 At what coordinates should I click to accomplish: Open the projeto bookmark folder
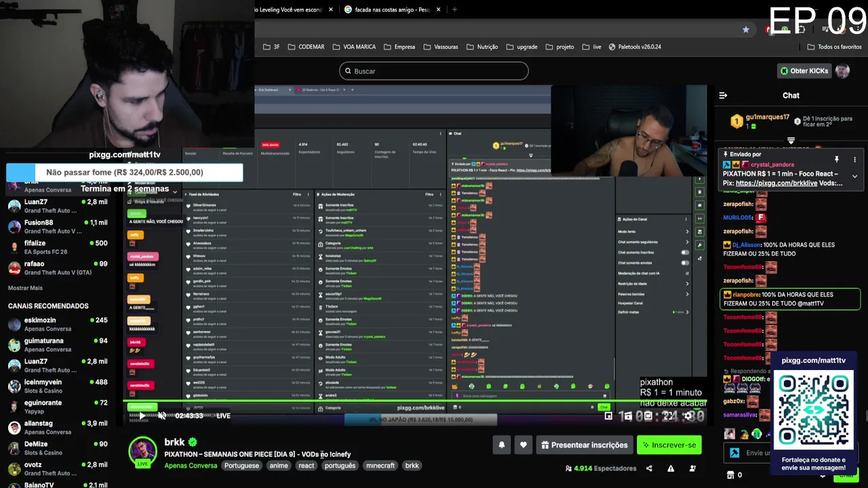click(x=559, y=47)
